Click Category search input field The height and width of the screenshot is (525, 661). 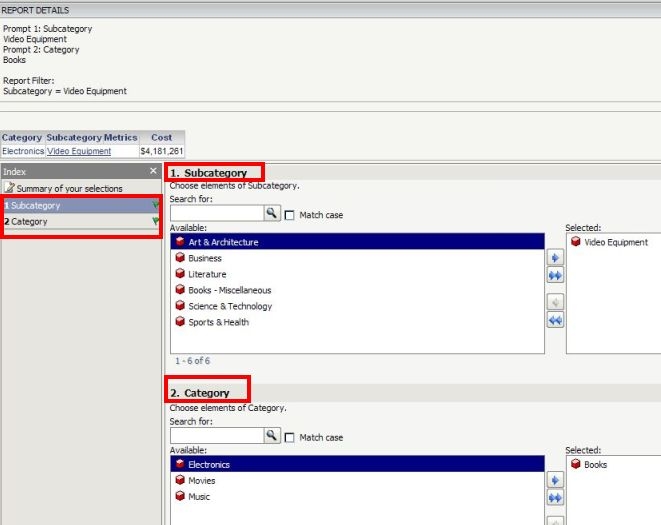point(217,436)
